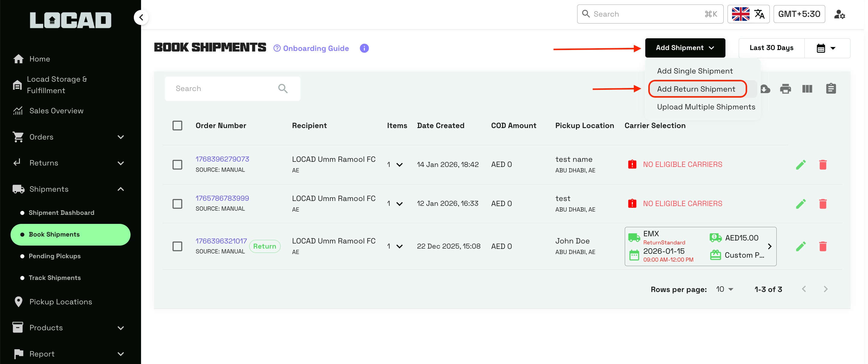Choose Add Return Shipment menu option
This screenshot has width=868, height=364.
[696, 89]
